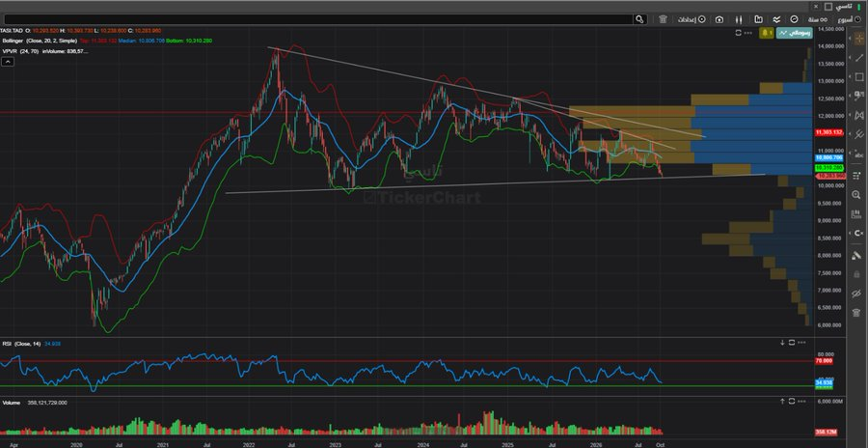Click the Volume panel label
The image size is (868, 448).
pyautogui.click(x=11, y=403)
